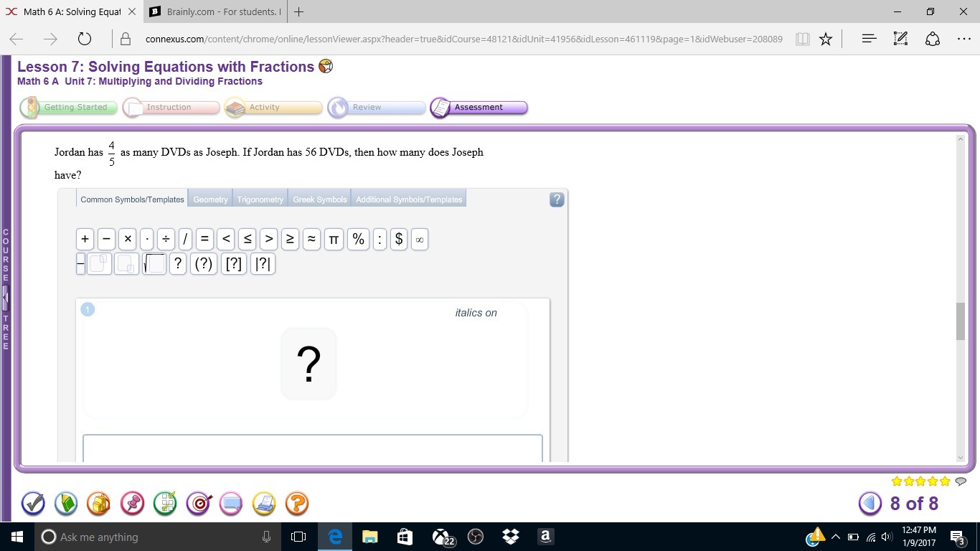Add page to favorites star icon
The image size is (980, 551).
pyautogui.click(x=826, y=39)
